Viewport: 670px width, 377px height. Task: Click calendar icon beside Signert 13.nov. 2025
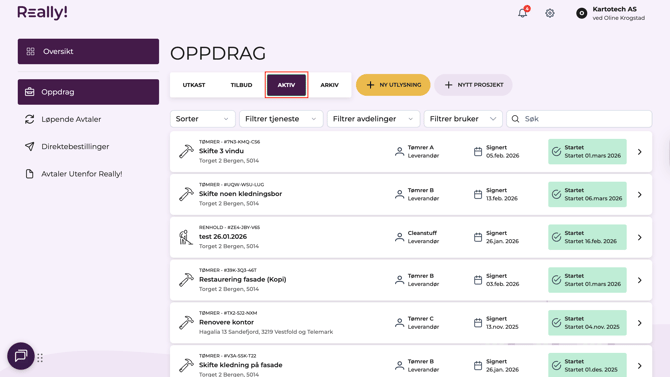(478, 322)
